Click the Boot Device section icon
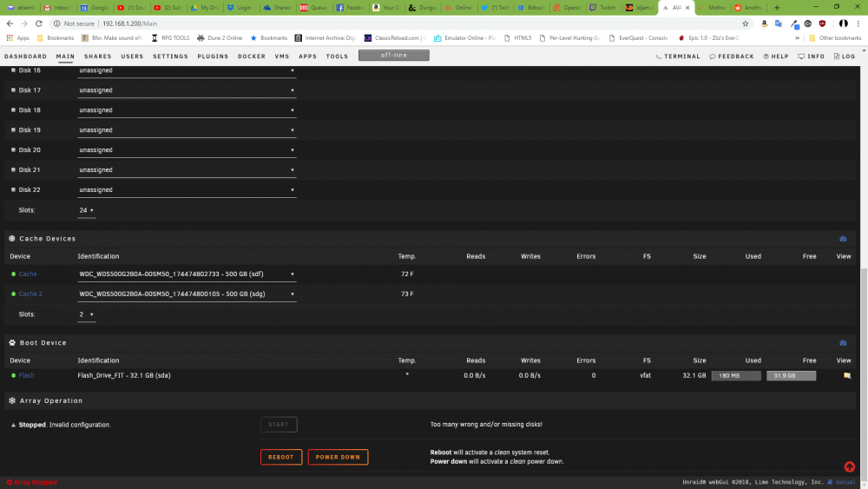868x489 pixels. click(12, 343)
